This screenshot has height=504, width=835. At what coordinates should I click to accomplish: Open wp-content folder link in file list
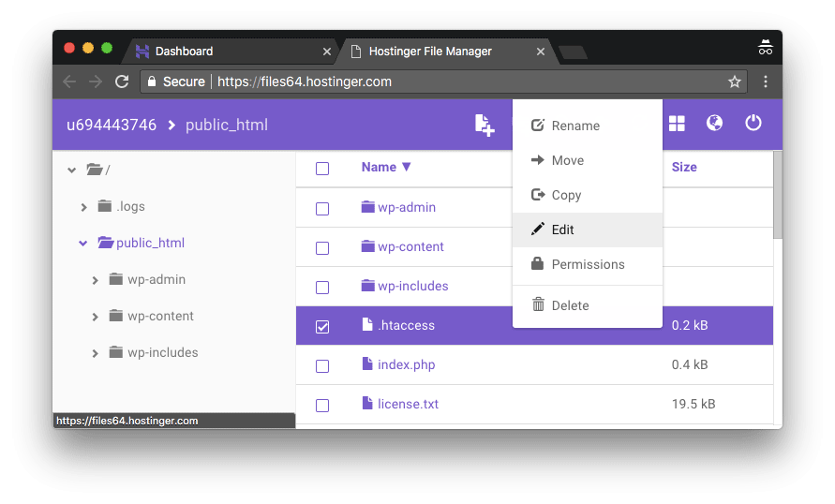point(410,246)
